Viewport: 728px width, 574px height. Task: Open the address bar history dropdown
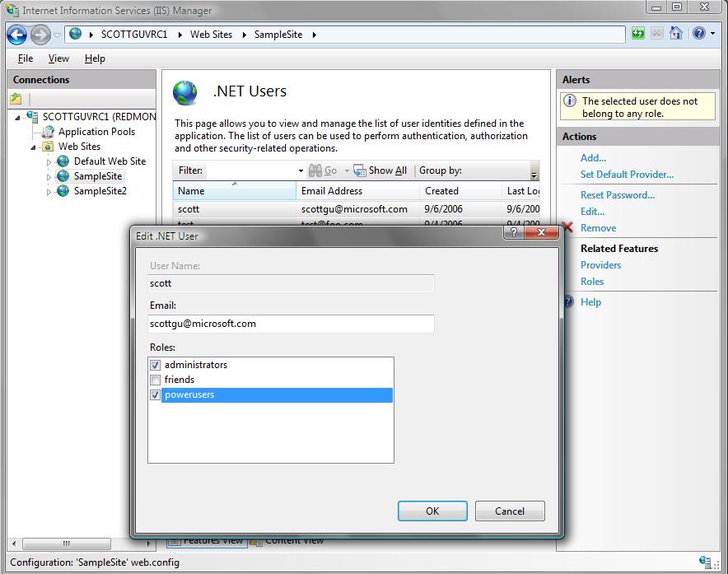[x=57, y=35]
